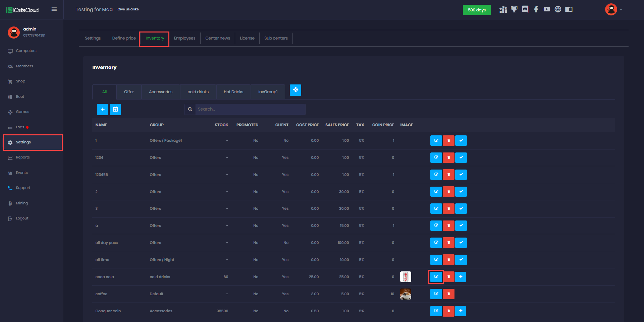Open Reports in the sidebar

(23, 157)
